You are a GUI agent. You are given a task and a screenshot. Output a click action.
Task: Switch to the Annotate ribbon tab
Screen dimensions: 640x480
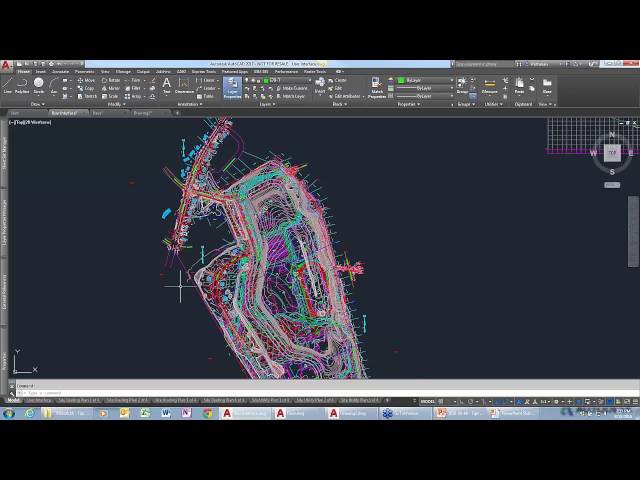(x=60, y=72)
